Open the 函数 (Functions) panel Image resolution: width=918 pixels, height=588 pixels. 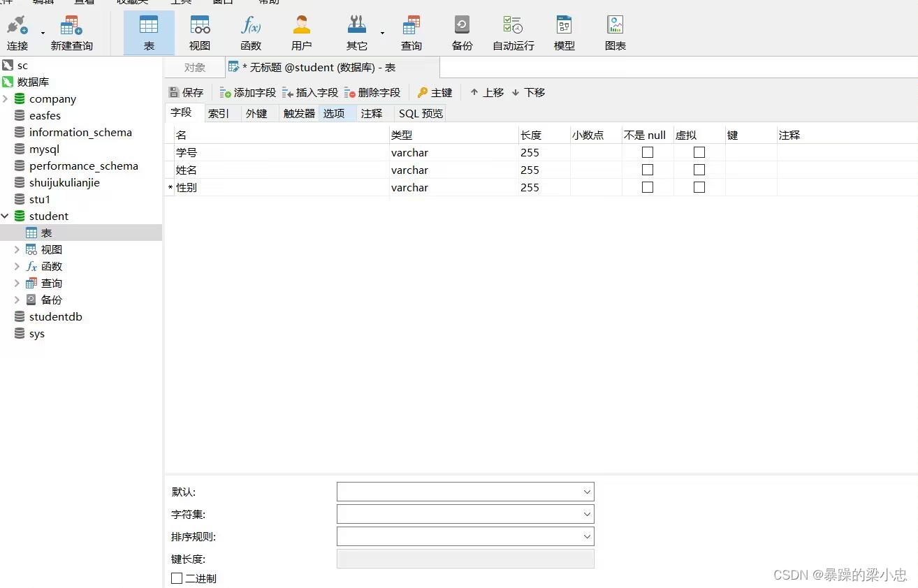(250, 31)
